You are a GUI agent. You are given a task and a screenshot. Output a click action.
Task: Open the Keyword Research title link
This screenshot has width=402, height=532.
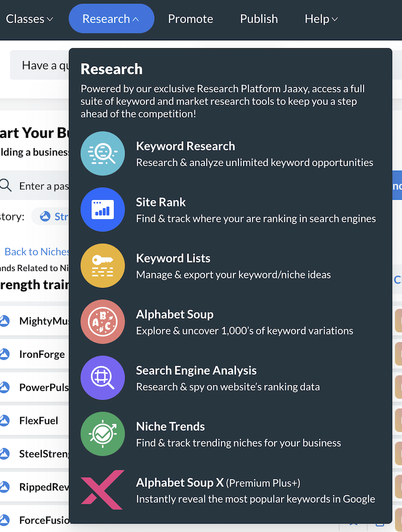point(185,146)
